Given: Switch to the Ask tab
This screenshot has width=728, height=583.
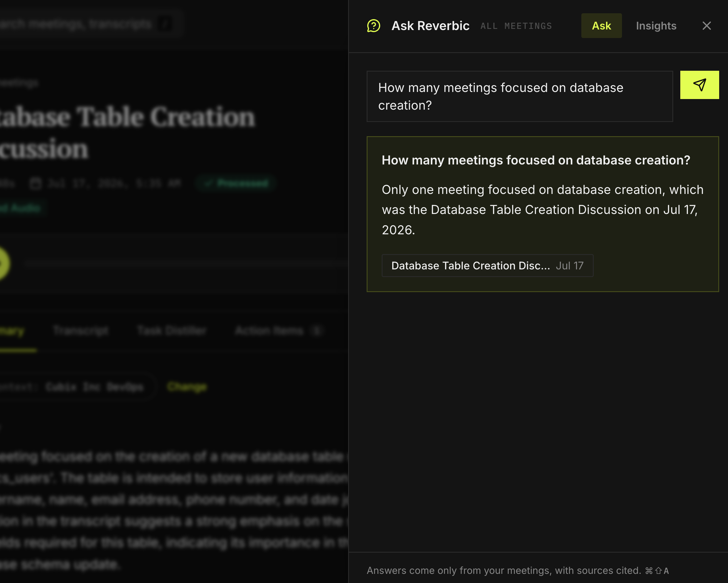Looking at the screenshot, I should click(x=601, y=26).
